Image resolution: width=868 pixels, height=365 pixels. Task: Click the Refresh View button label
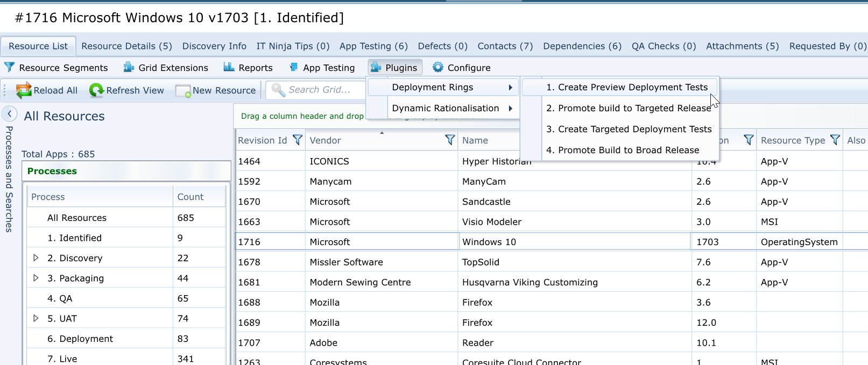click(135, 90)
